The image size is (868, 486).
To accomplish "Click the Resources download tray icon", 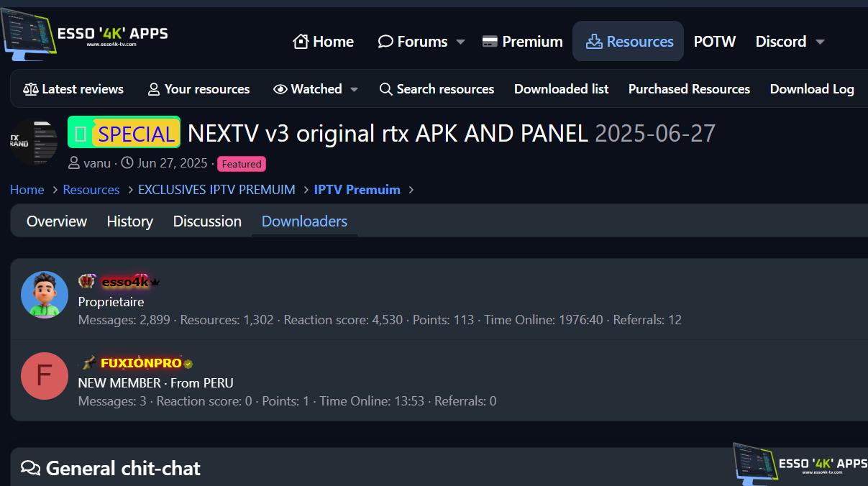I will point(594,42).
